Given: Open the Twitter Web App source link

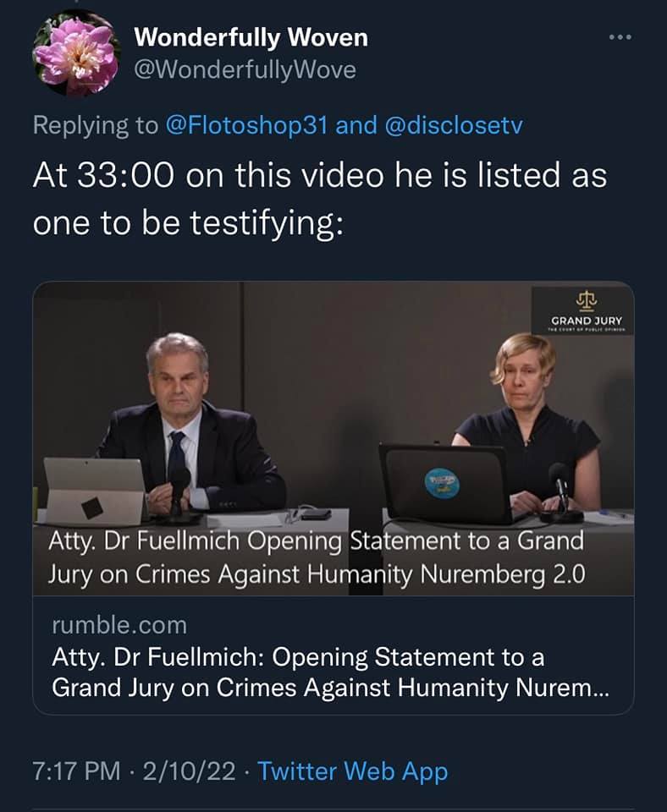Looking at the screenshot, I should pos(352,771).
